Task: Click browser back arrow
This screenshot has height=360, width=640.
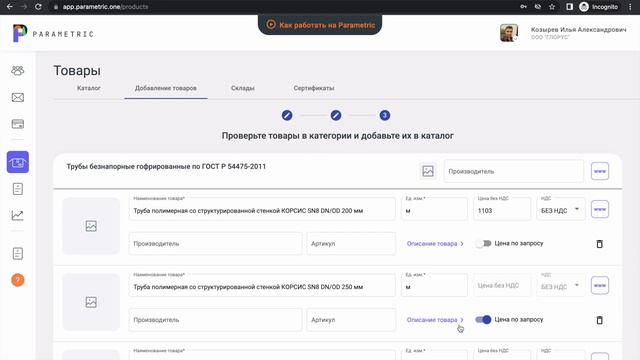Action: point(9,7)
